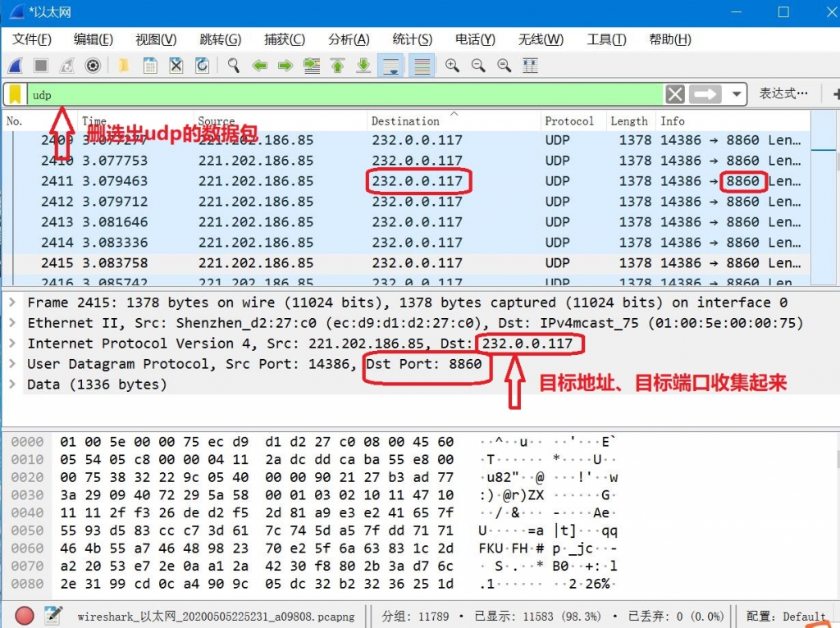Close the capture file icon

point(176,66)
